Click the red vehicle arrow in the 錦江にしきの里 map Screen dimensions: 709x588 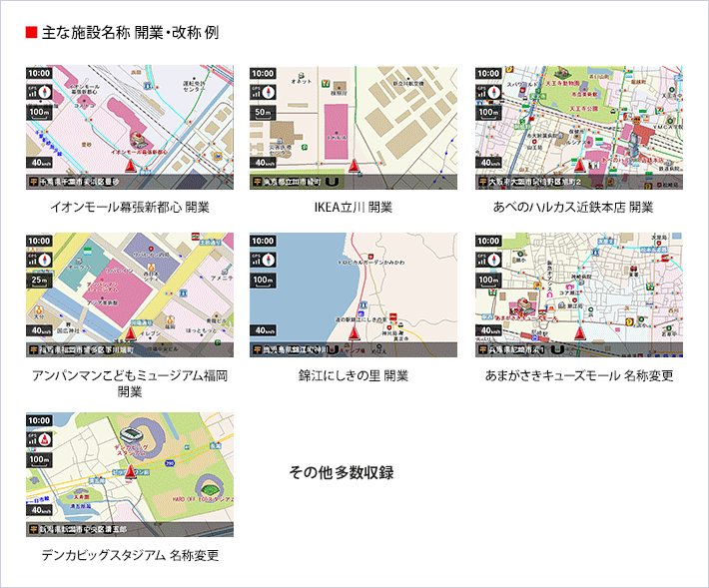354,333
